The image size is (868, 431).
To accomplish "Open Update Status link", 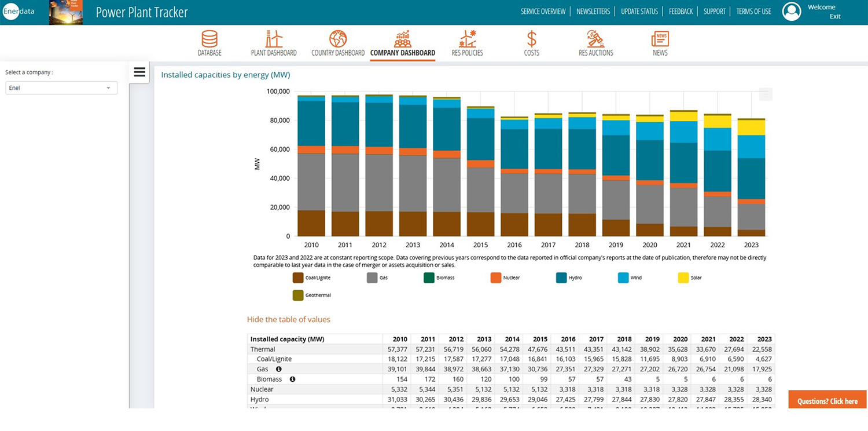I will pos(639,12).
